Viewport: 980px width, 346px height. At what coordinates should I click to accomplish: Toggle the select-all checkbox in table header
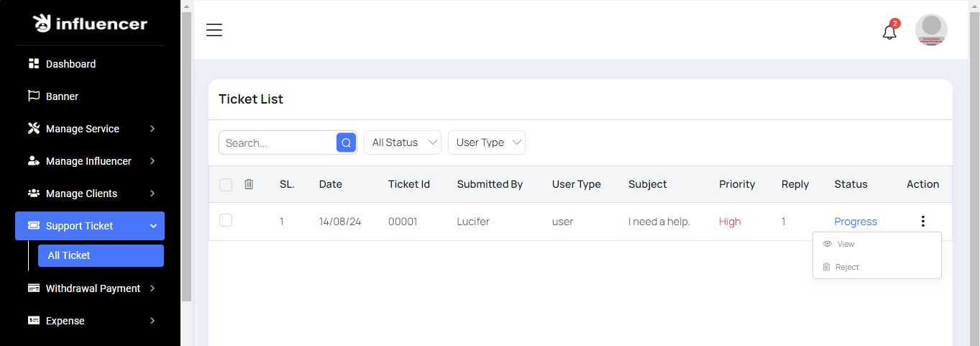click(226, 185)
